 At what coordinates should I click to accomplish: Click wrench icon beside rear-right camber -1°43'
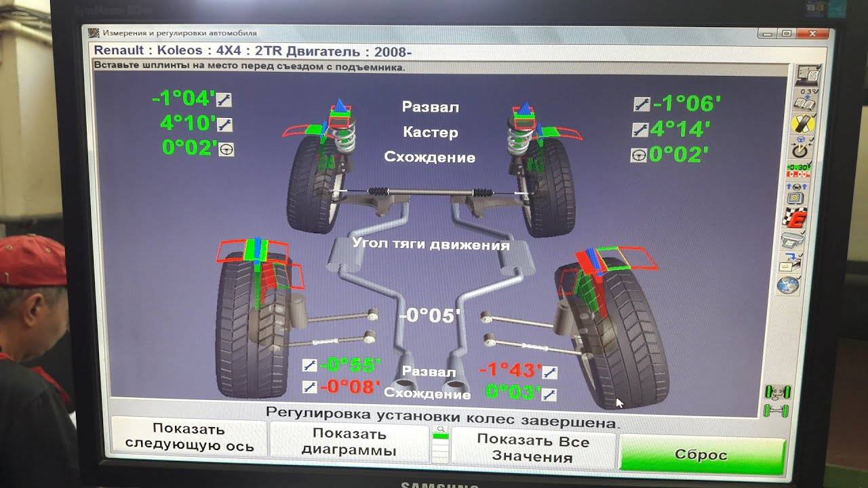pyautogui.click(x=550, y=371)
